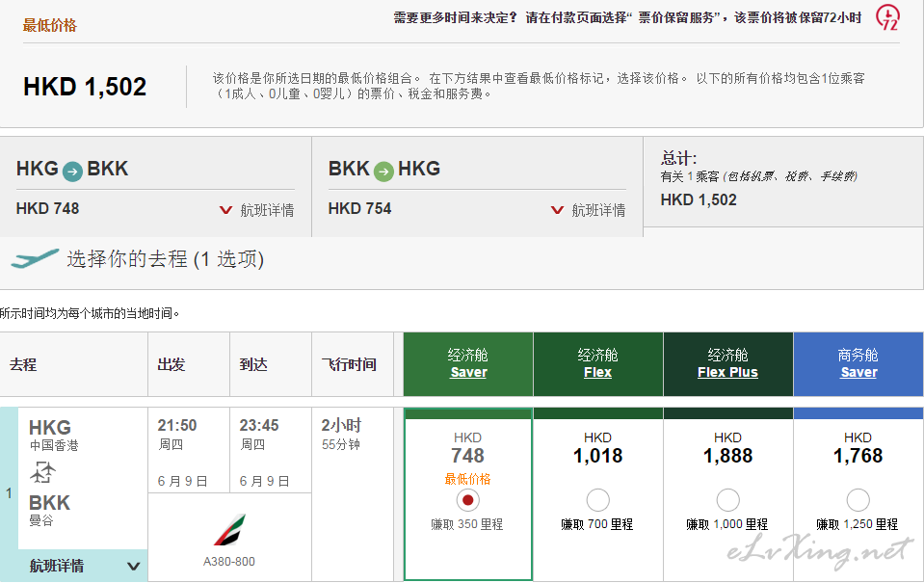Click the 飞行时间 flight duration column header
The image size is (924, 583).
coord(349,365)
